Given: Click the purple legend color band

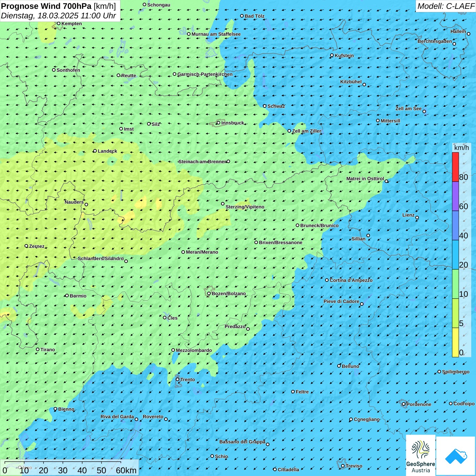Looking at the screenshot, I should tap(455, 196).
